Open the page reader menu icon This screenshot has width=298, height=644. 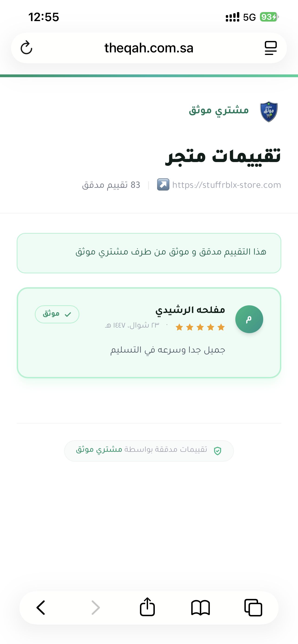point(270,48)
